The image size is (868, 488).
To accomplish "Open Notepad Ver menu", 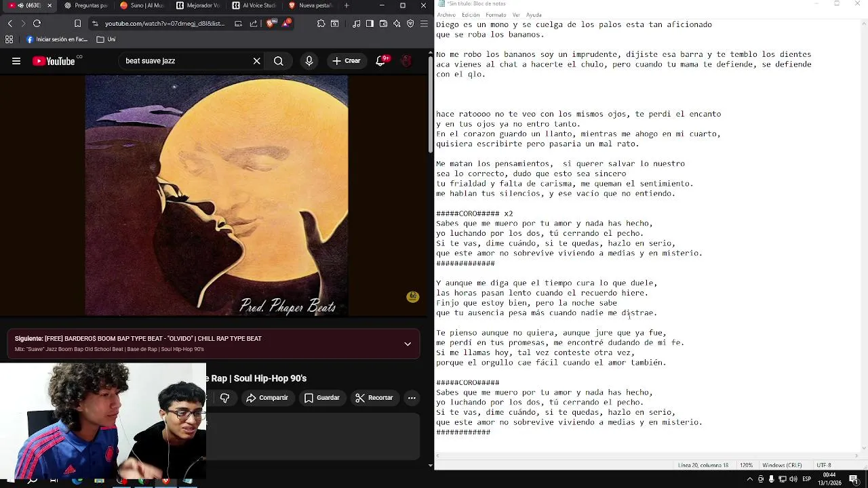I will coord(516,15).
